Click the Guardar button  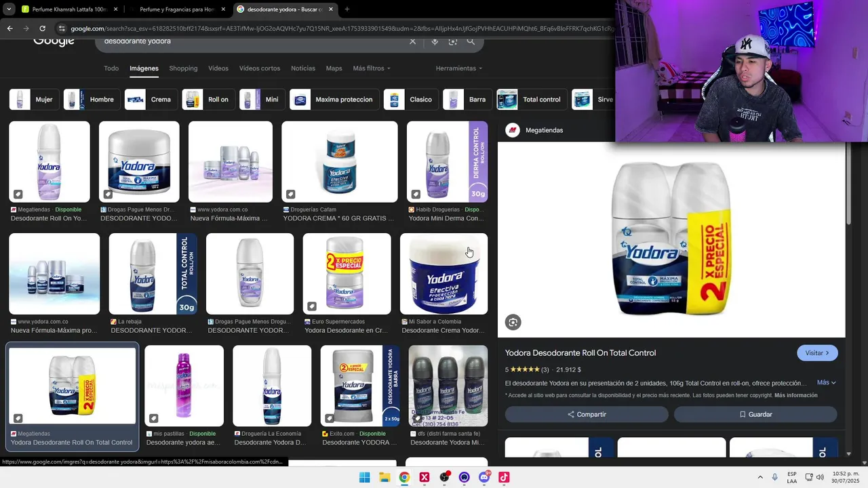tap(755, 414)
